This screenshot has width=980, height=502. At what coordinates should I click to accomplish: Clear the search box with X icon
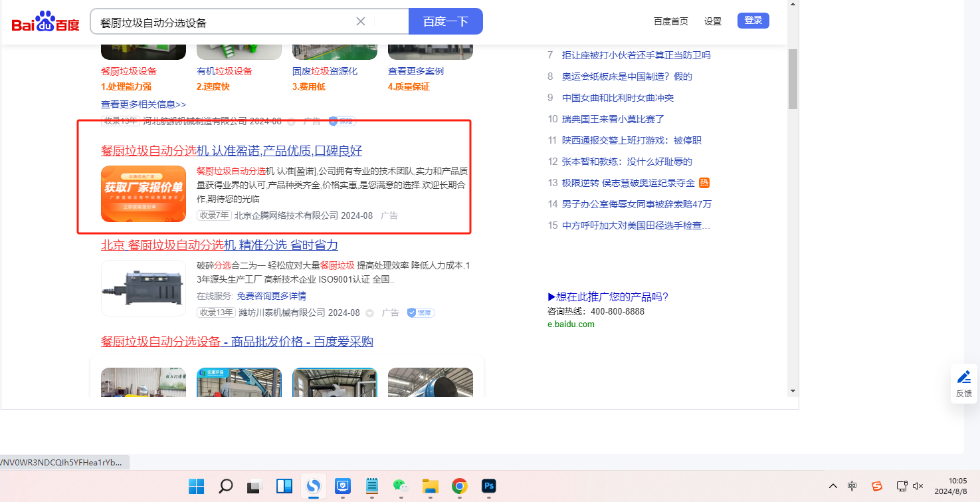tap(361, 21)
